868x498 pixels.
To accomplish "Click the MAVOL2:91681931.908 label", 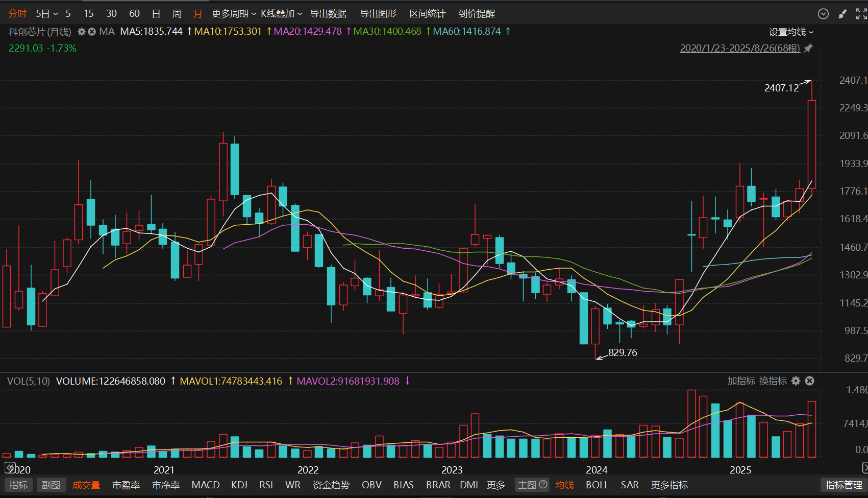I will pyautogui.click(x=348, y=381).
